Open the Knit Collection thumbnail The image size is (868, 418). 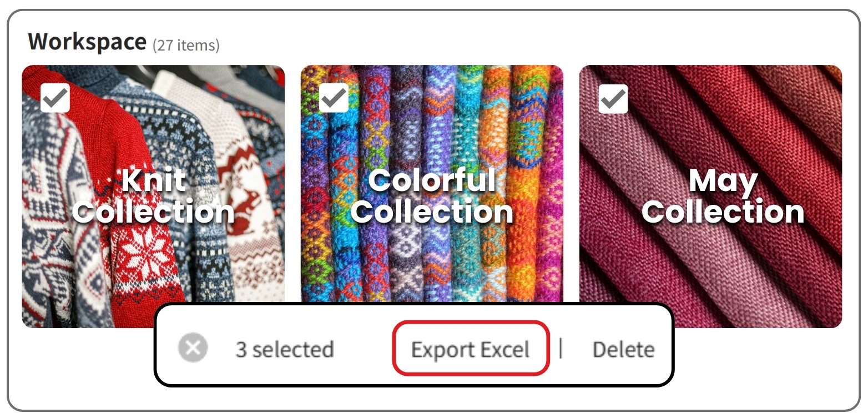pos(153,197)
